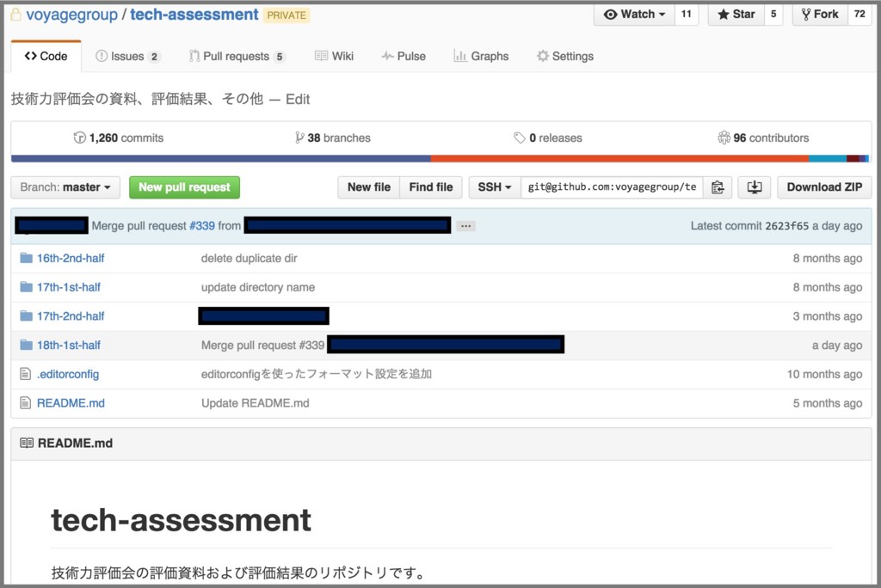Open the Pulse tab

coord(404,56)
